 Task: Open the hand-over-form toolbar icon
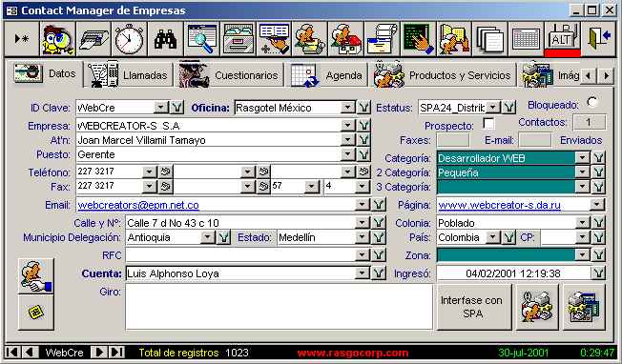tap(274, 39)
